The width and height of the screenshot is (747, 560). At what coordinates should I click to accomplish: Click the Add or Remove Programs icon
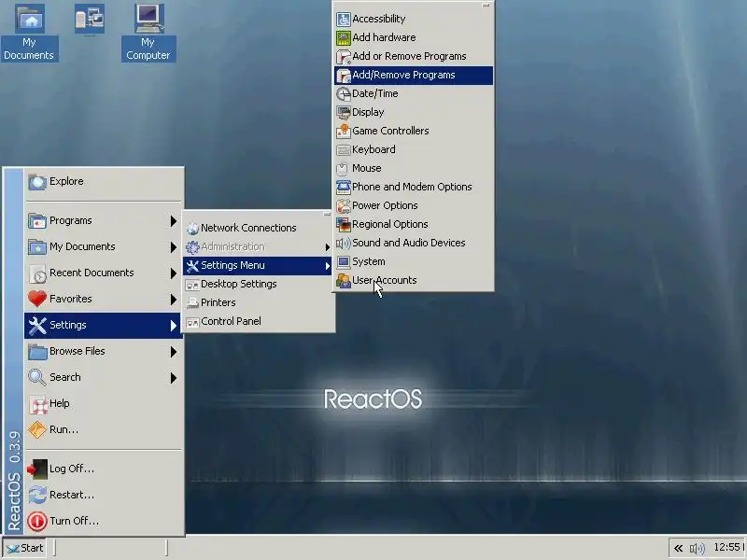pos(343,56)
